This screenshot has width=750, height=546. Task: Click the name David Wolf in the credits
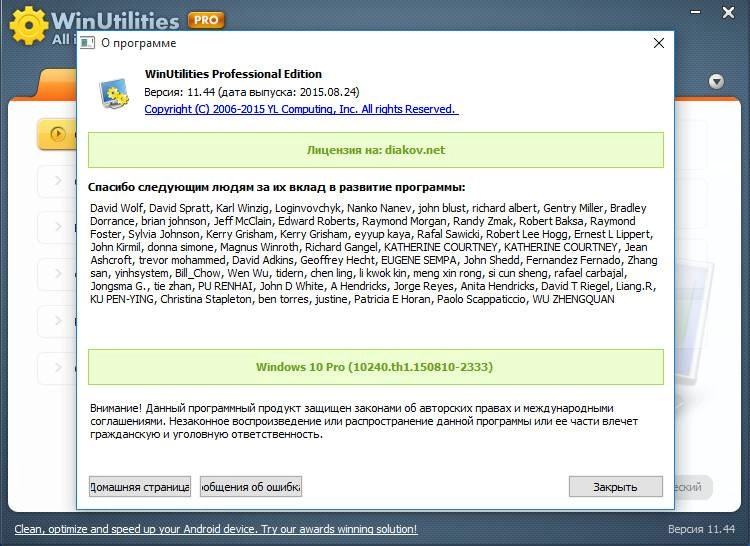click(x=116, y=208)
